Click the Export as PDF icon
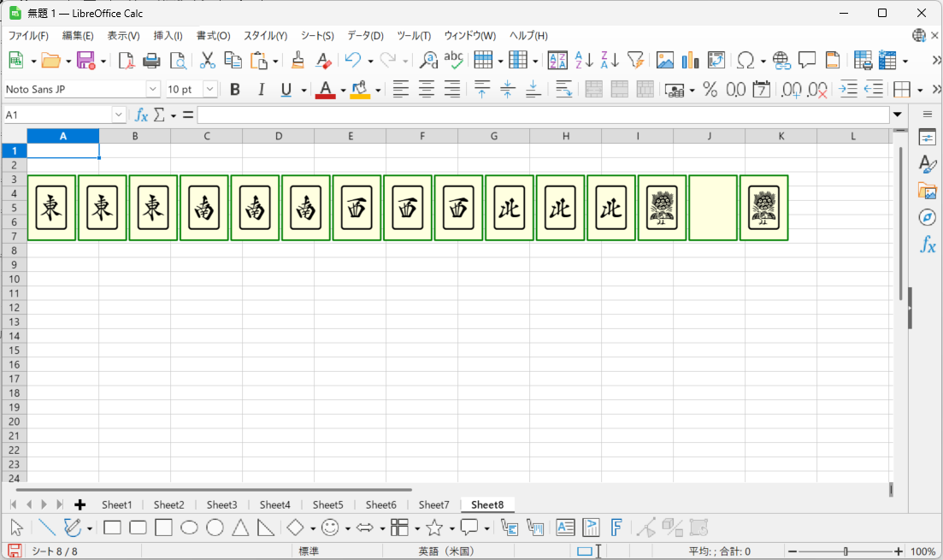The image size is (943, 560). [x=127, y=60]
